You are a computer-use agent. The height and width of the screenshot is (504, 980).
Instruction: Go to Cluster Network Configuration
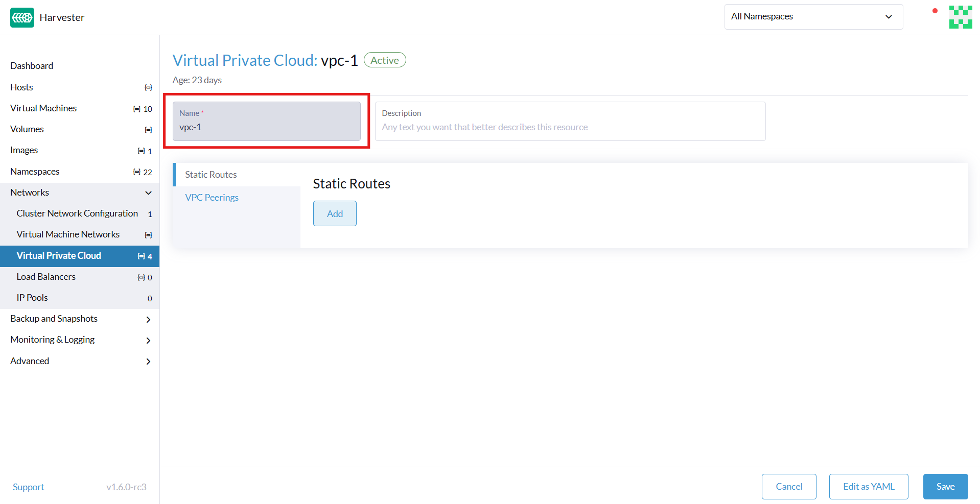click(77, 213)
